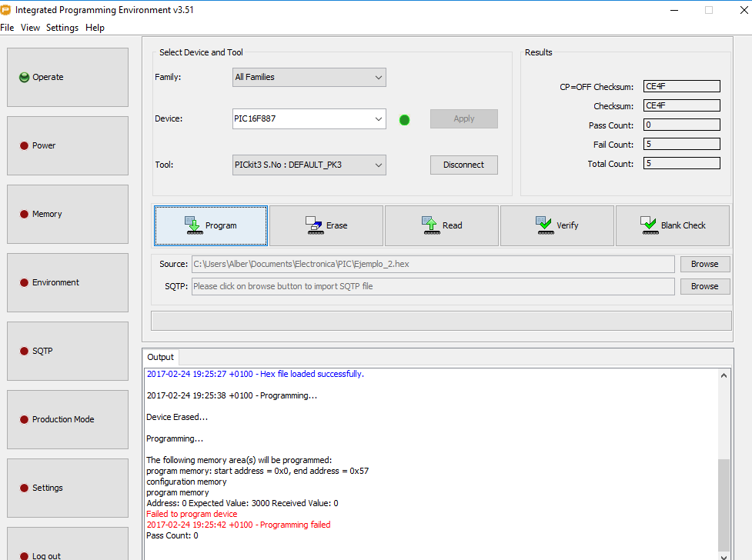752x560 pixels.
Task: Click the 'Hex file loaded successfully' log line
Action: [x=255, y=374]
